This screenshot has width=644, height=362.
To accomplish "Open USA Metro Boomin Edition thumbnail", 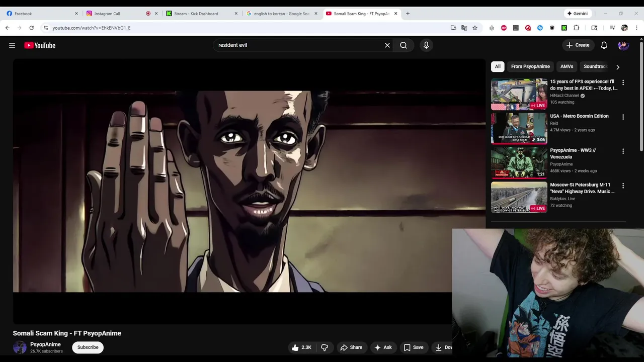I will pyautogui.click(x=519, y=128).
